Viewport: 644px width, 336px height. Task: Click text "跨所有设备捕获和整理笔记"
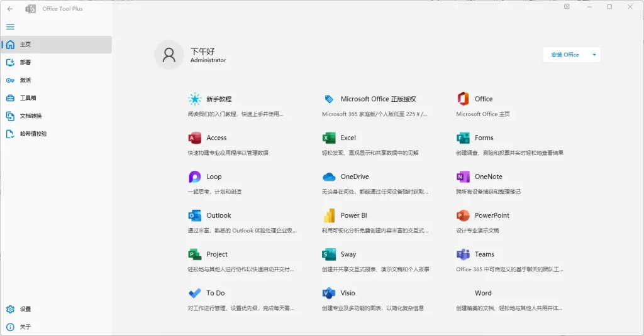pos(488,192)
